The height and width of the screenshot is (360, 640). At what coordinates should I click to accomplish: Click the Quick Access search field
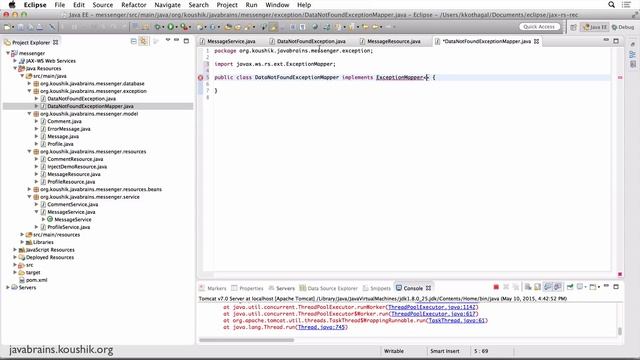point(539,27)
